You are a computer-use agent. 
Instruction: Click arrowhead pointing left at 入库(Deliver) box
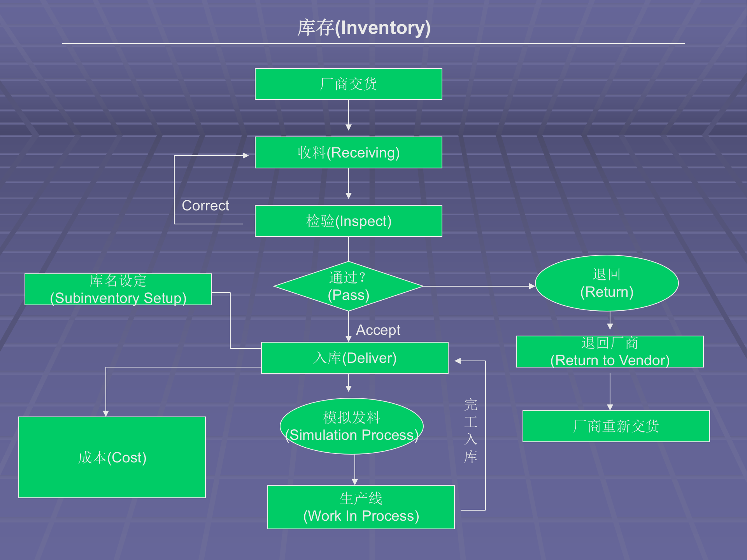458,361
